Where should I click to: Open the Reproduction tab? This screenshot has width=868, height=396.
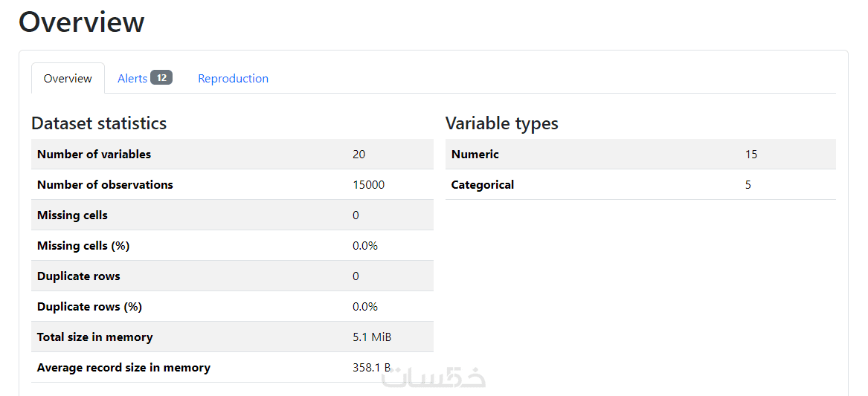coord(233,78)
